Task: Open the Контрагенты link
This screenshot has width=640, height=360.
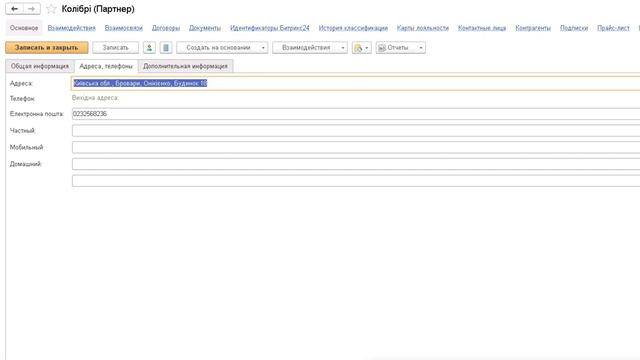Action: [533, 28]
